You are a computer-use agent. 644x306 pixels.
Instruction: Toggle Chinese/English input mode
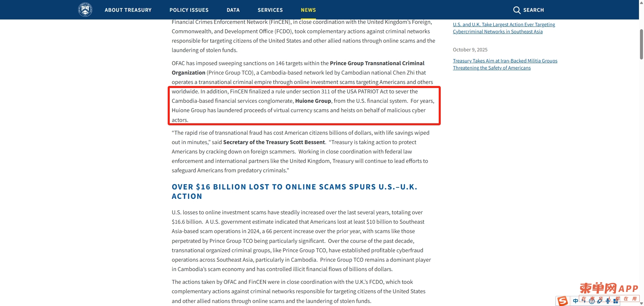point(576,301)
